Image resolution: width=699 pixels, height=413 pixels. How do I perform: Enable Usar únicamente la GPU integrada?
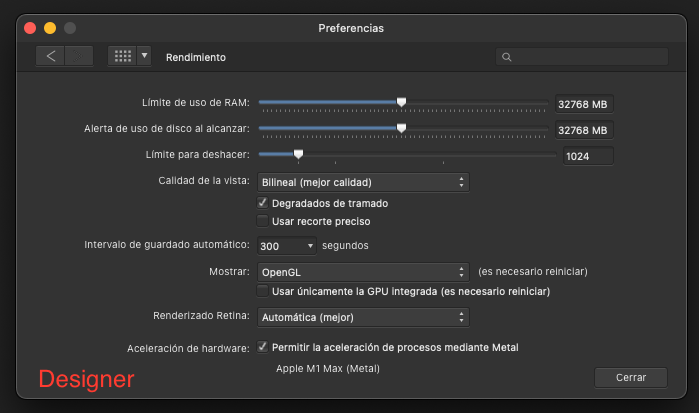point(263,291)
